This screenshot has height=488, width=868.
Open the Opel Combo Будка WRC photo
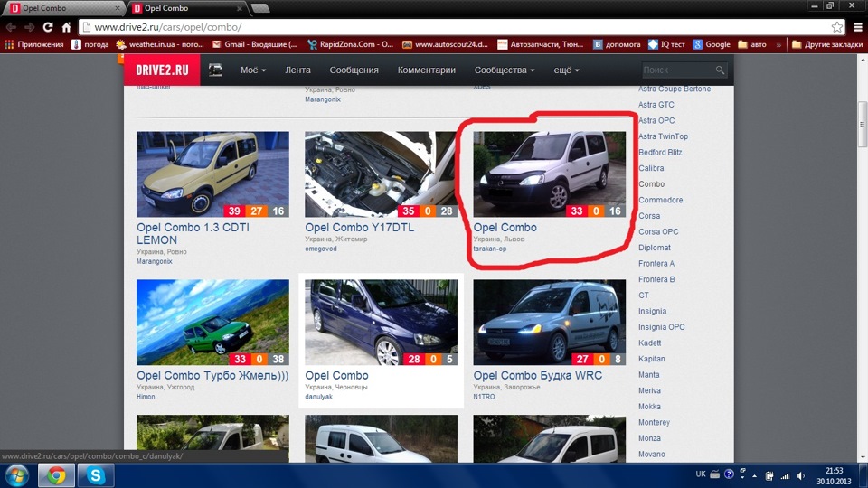(x=549, y=322)
